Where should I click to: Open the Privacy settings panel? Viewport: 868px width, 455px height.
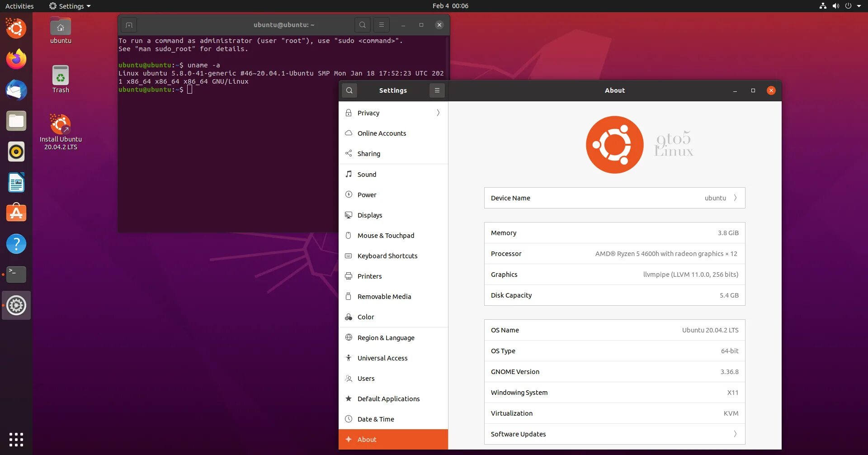pos(393,113)
